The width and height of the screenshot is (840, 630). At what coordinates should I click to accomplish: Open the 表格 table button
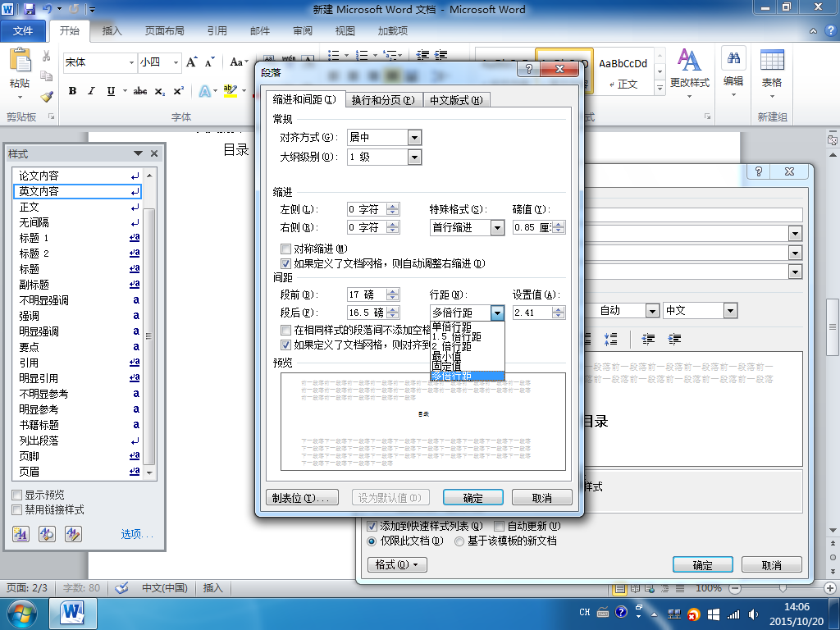click(x=772, y=72)
